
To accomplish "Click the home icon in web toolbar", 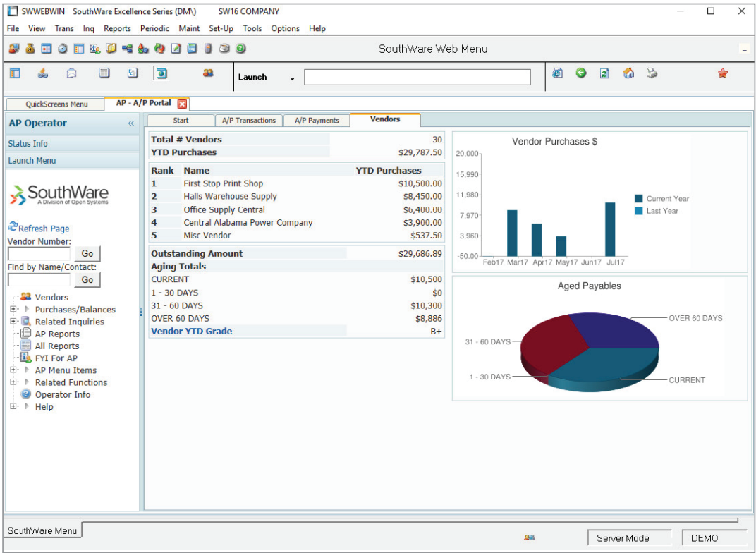I will [x=628, y=73].
